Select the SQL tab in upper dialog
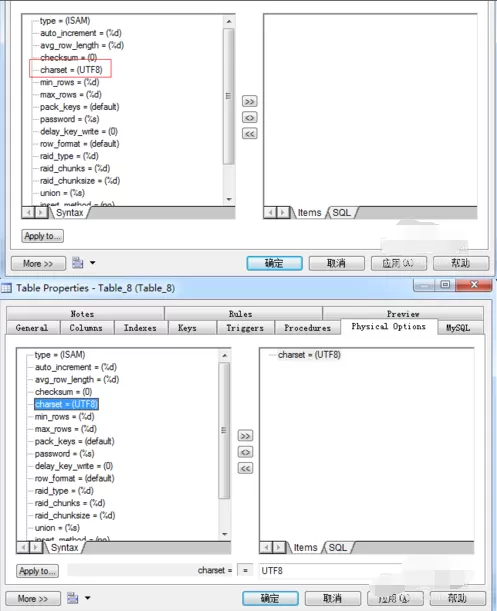497x611 pixels. (341, 213)
